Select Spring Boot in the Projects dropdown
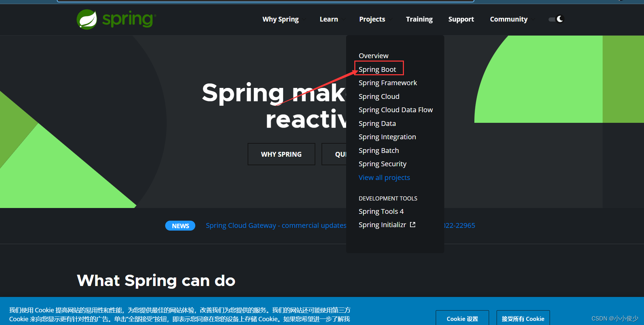The width and height of the screenshot is (644, 325). click(x=377, y=69)
